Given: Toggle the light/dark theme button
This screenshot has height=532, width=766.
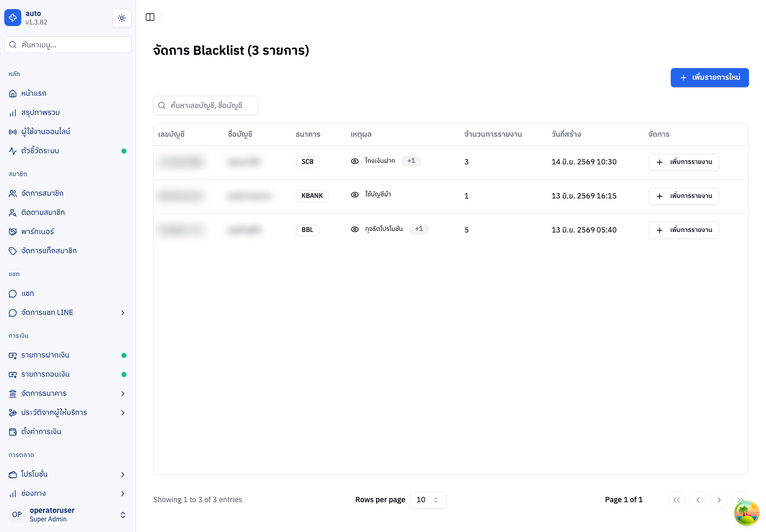Looking at the screenshot, I should (x=122, y=18).
